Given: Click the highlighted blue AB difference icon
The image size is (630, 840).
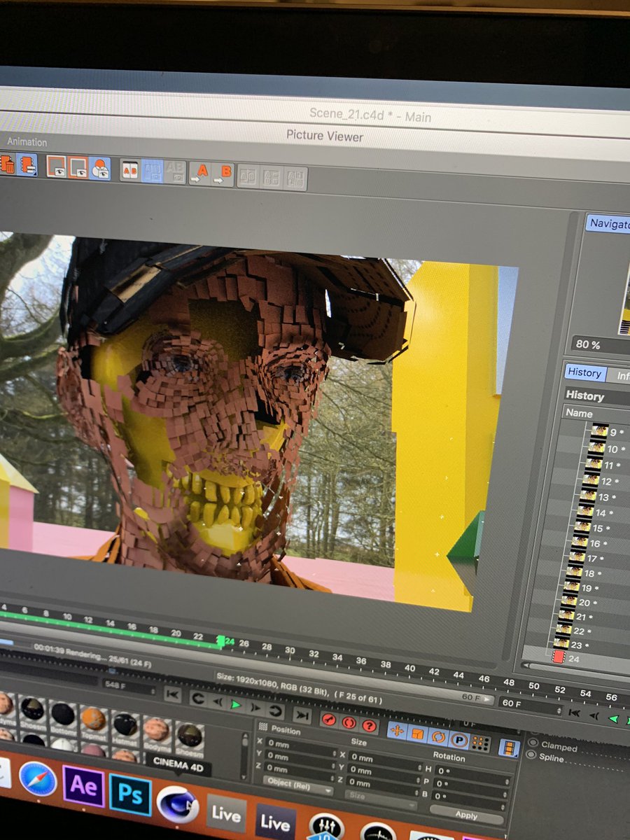Looking at the screenshot, I should tap(153, 171).
